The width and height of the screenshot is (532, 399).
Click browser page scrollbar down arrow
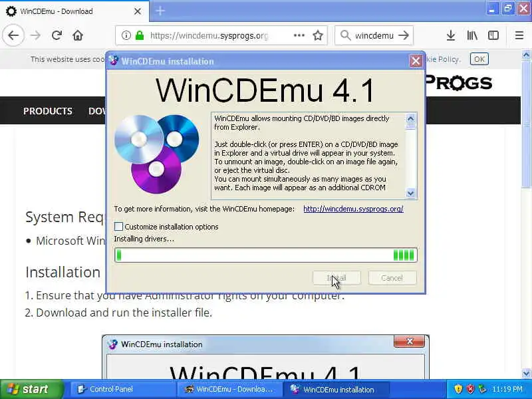point(526,374)
